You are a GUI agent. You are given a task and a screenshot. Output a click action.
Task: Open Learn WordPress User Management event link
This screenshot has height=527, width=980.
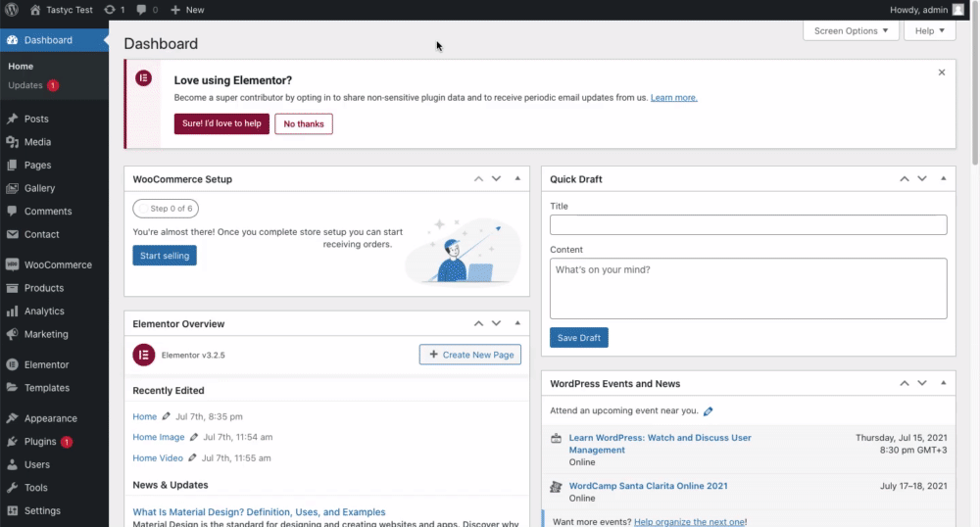click(x=660, y=444)
